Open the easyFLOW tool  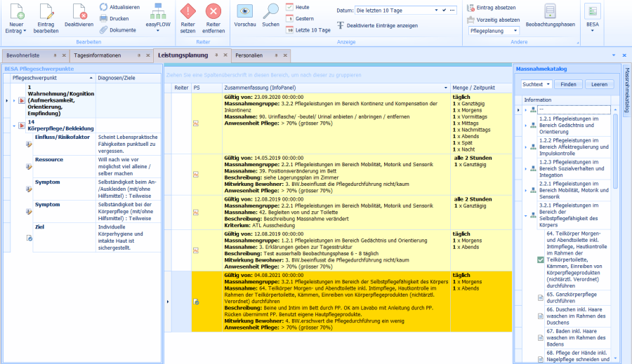pyautogui.click(x=159, y=12)
